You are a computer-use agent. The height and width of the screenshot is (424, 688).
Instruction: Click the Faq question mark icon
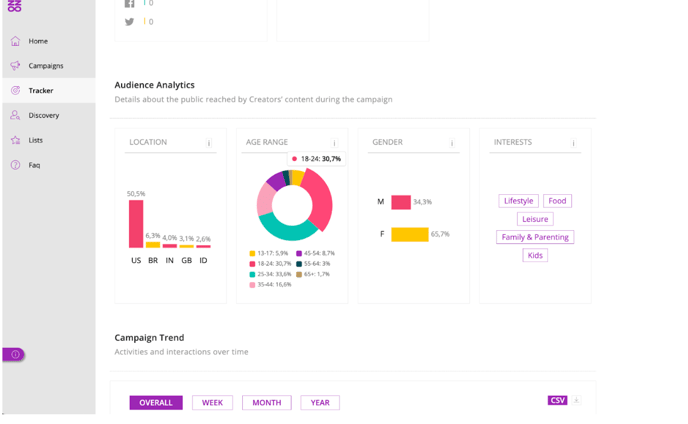[15, 165]
